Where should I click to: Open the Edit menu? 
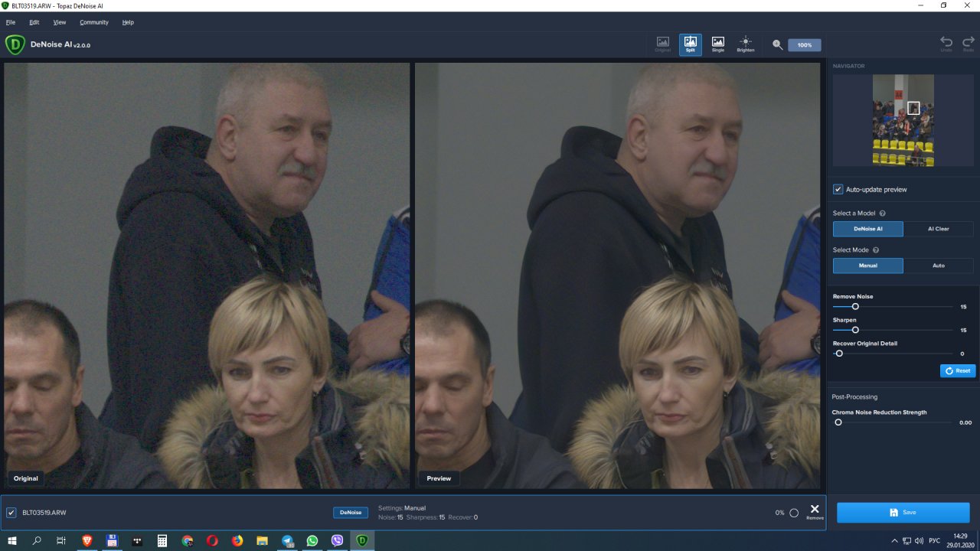pos(34,22)
